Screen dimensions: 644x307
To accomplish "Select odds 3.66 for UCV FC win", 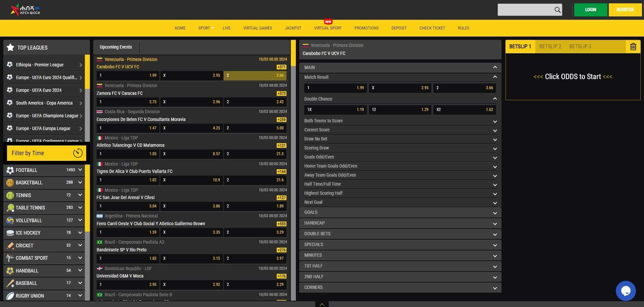I will click(255, 75).
